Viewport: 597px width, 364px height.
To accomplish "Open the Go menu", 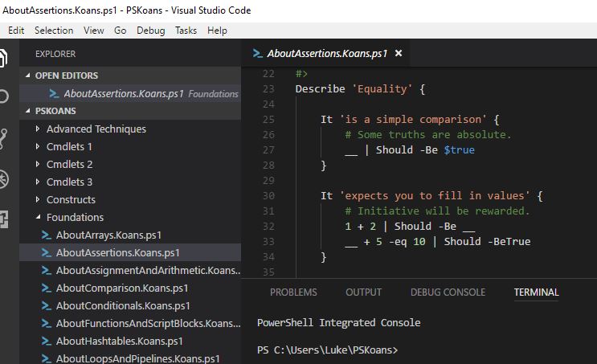I will (120, 31).
